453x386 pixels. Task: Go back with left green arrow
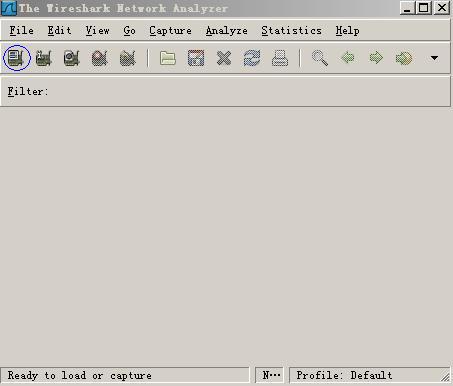348,58
